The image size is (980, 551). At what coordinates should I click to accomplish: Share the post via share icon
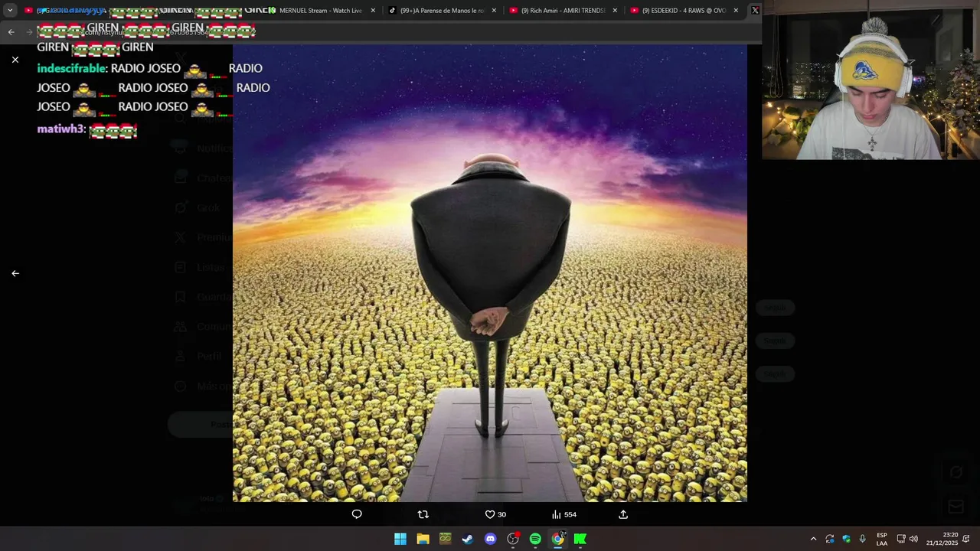pyautogui.click(x=623, y=514)
